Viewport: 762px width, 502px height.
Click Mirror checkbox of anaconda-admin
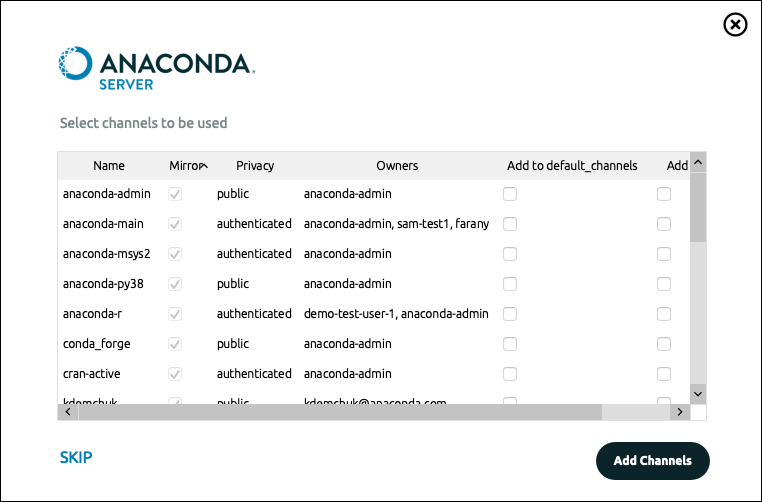tap(175, 194)
